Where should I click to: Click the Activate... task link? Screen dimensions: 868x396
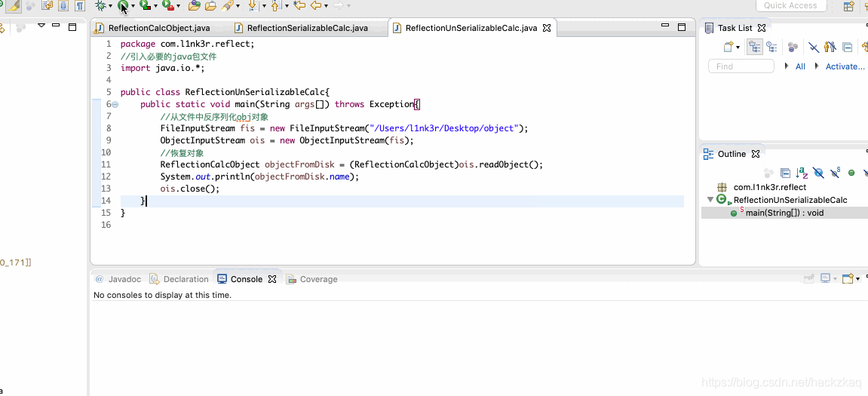coord(845,66)
